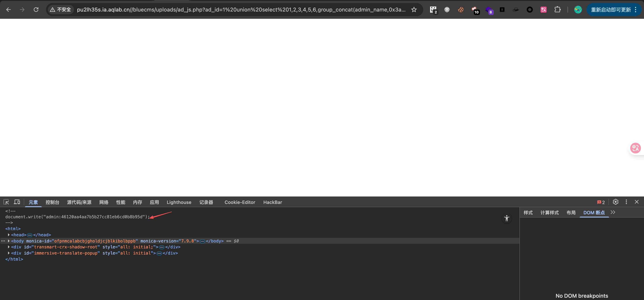Expand the body element node

pos(9,241)
